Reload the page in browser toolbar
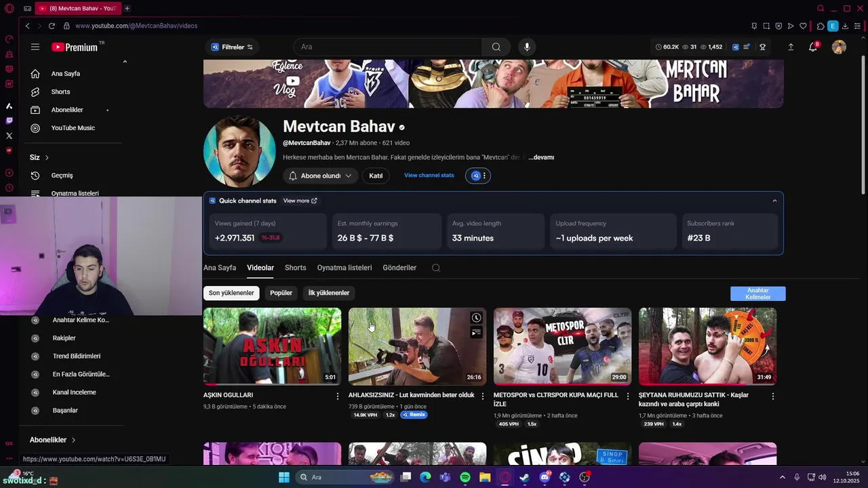 (x=52, y=26)
